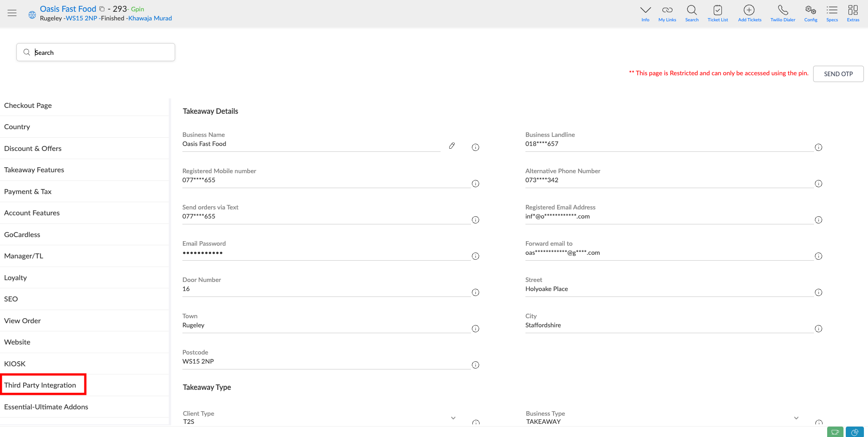Click the SEND OTP button
Image resolution: width=868 pixels, height=437 pixels.
click(x=838, y=74)
